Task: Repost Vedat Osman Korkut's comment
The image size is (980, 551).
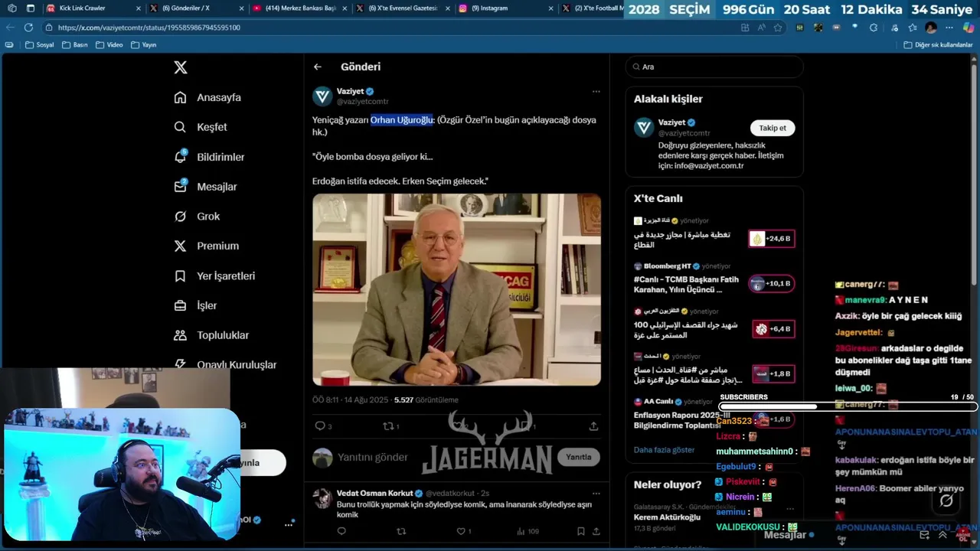Action: click(x=401, y=531)
